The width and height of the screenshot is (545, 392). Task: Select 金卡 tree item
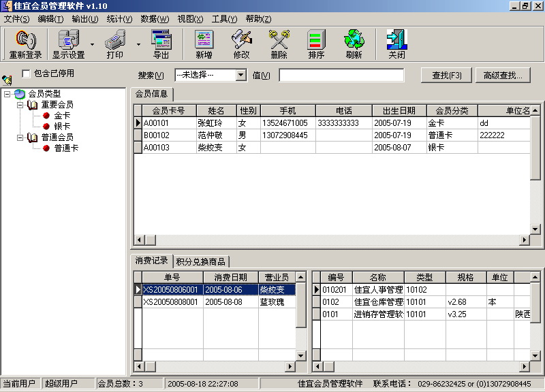[62, 116]
